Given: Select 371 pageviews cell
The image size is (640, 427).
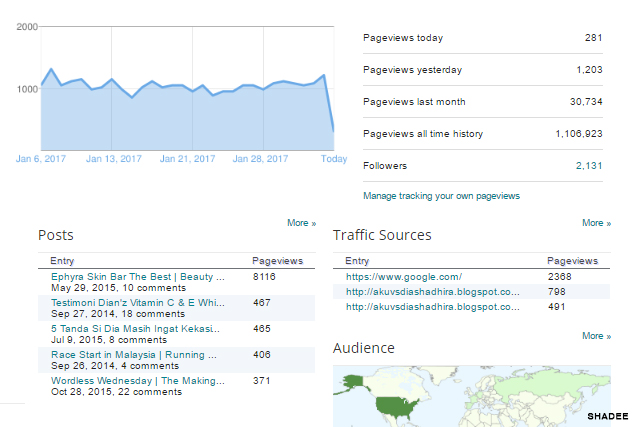Looking at the screenshot, I should pyautogui.click(x=262, y=381).
